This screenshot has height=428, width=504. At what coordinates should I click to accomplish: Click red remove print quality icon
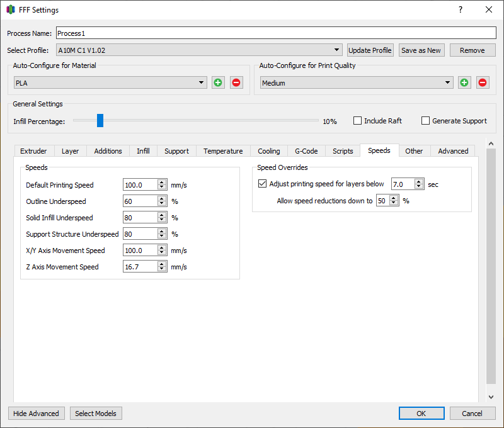click(483, 82)
